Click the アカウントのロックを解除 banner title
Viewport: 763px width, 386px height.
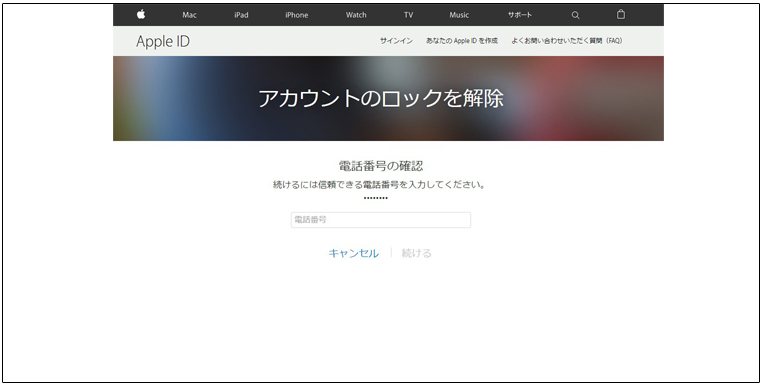pos(381,98)
